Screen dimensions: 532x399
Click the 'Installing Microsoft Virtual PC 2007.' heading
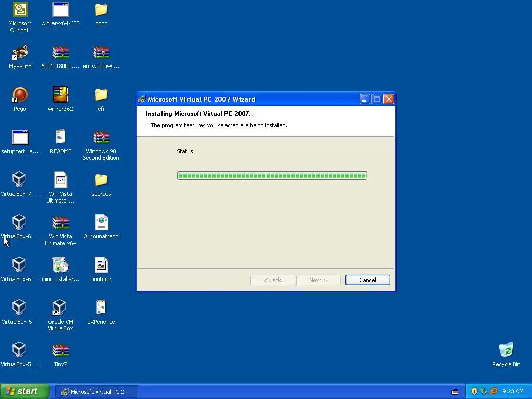198,114
